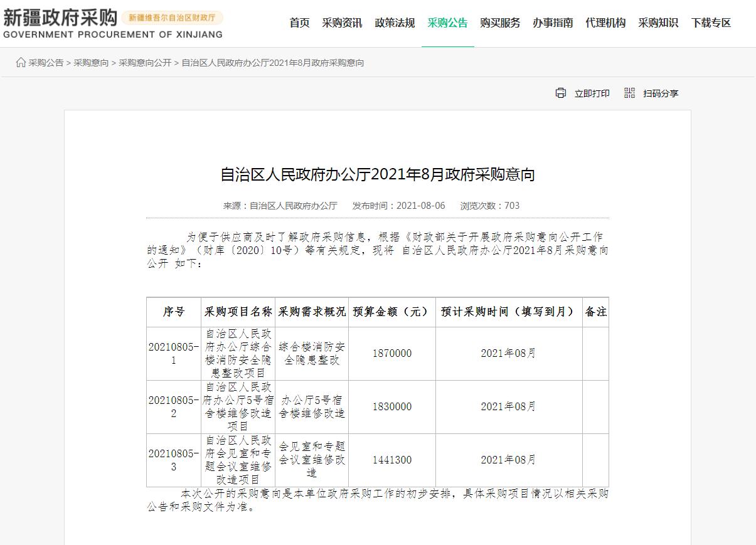Click 采购意向 breadcrumb link

pyautogui.click(x=91, y=63)
